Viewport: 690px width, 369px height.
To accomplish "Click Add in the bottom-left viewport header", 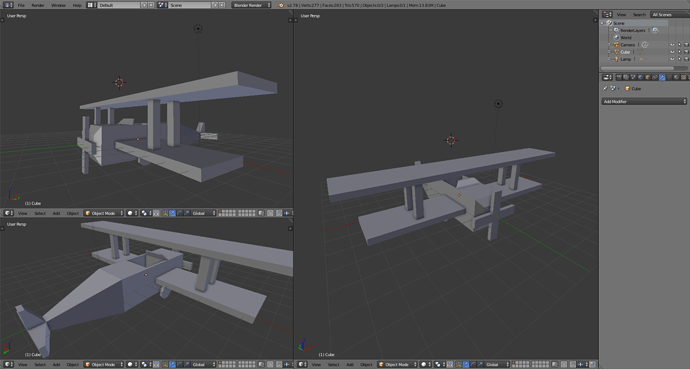I will pos(56,364).
